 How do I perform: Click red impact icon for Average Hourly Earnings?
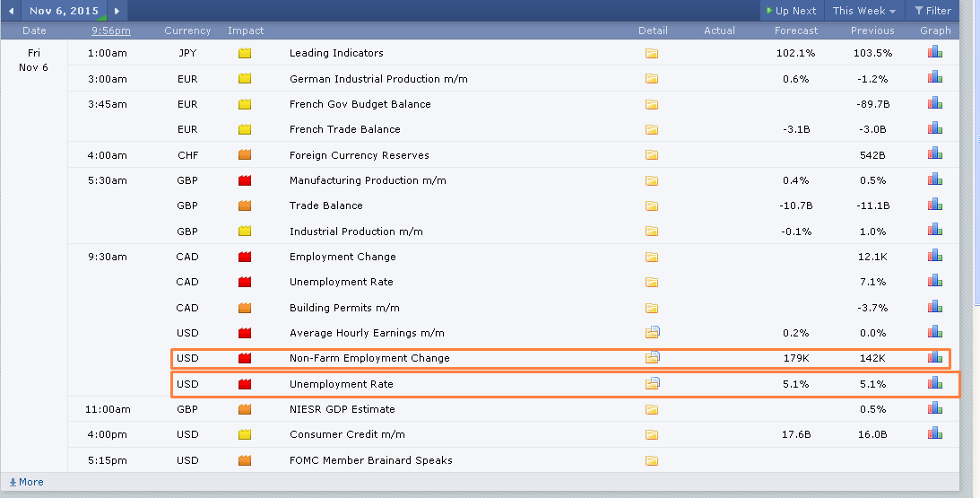coord(245,333)
